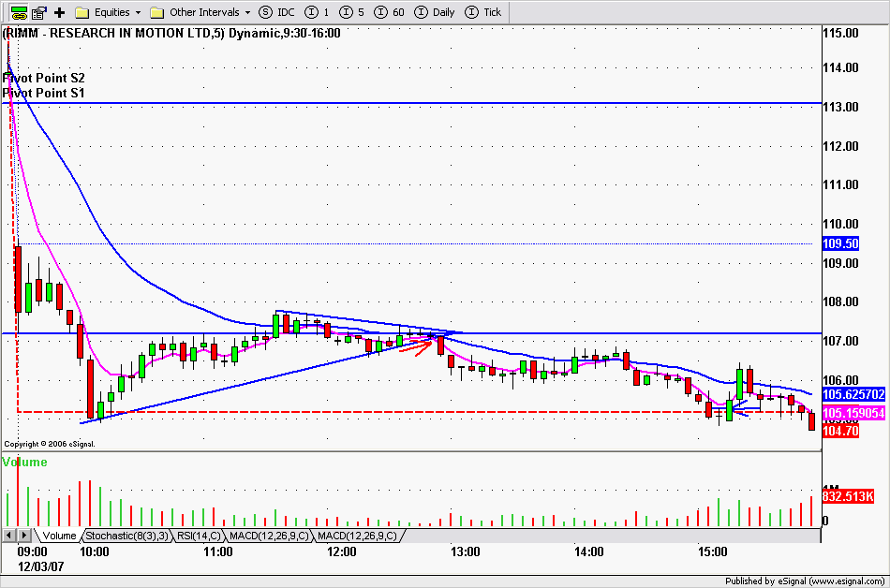Click the plus add icon
890x588 pixels.
tap(59, 12)
